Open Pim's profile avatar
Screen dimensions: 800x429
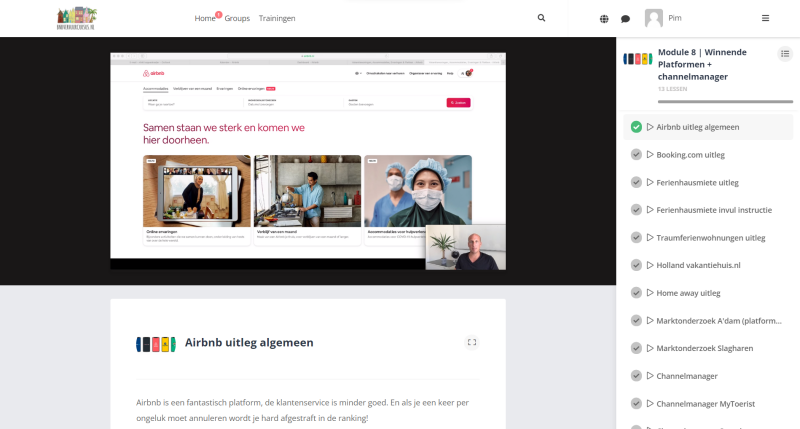tap(654, 18)
